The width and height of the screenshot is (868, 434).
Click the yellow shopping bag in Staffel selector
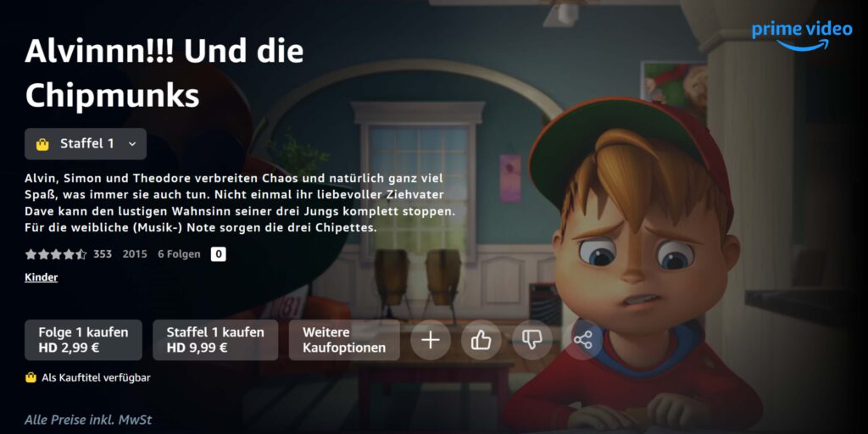[42, 144]
